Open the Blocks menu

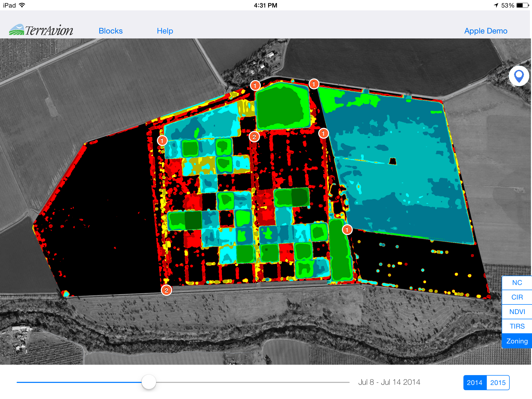pyautogui.click(x=111, y=31)
